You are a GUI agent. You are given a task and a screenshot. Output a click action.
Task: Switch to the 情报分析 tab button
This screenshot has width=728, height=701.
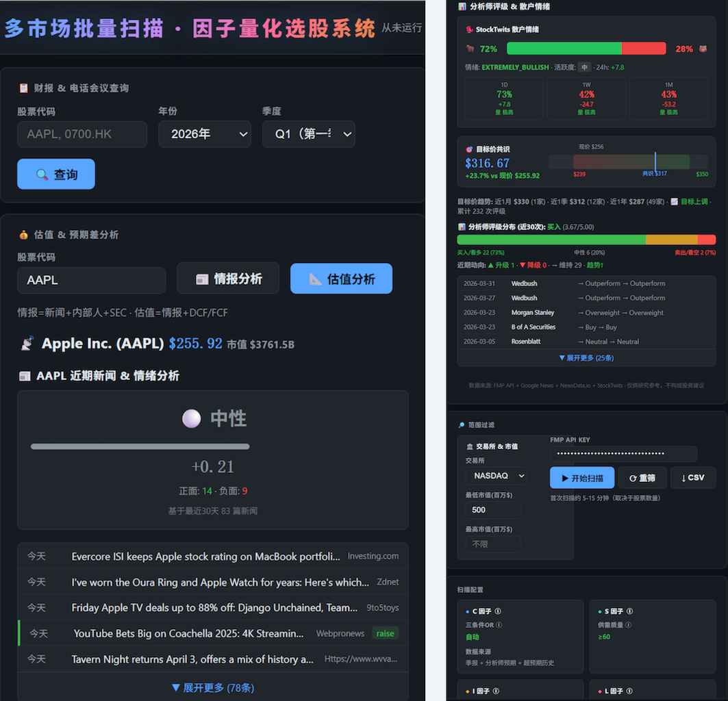tap(228, 279)
